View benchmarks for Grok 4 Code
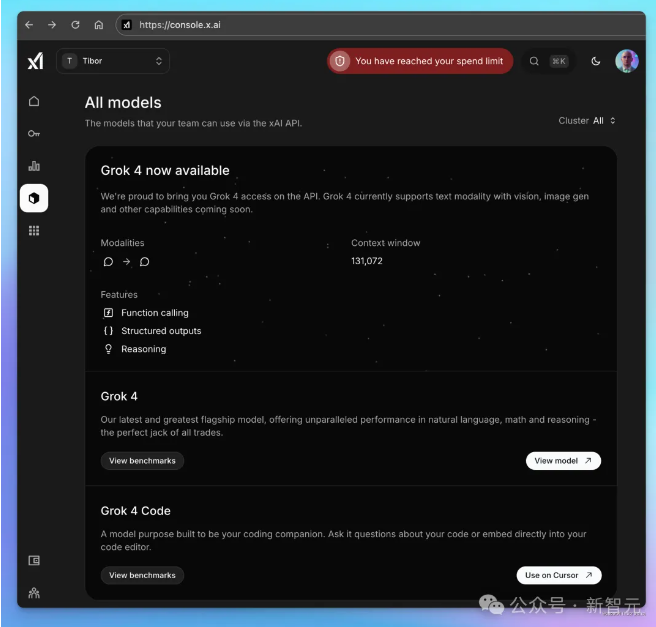 coord(142,576)
